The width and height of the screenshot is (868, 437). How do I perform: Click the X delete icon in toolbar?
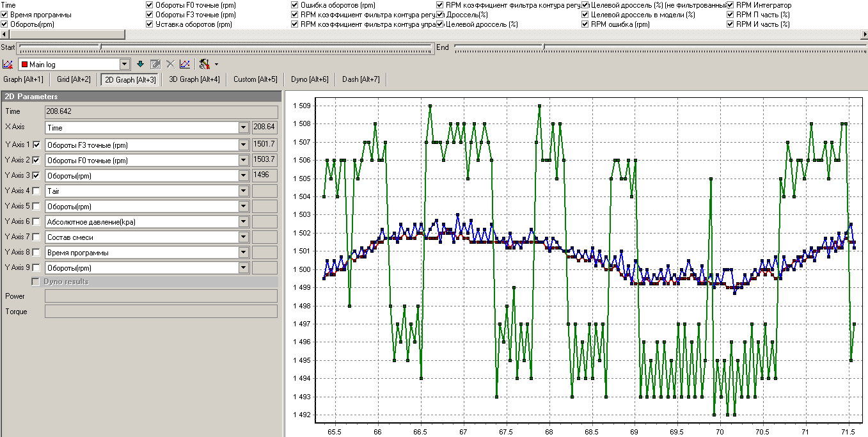tap(170, 65)
